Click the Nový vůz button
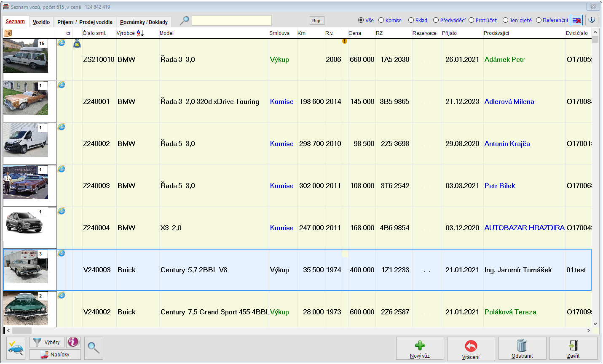 click(x=420, y=348)
